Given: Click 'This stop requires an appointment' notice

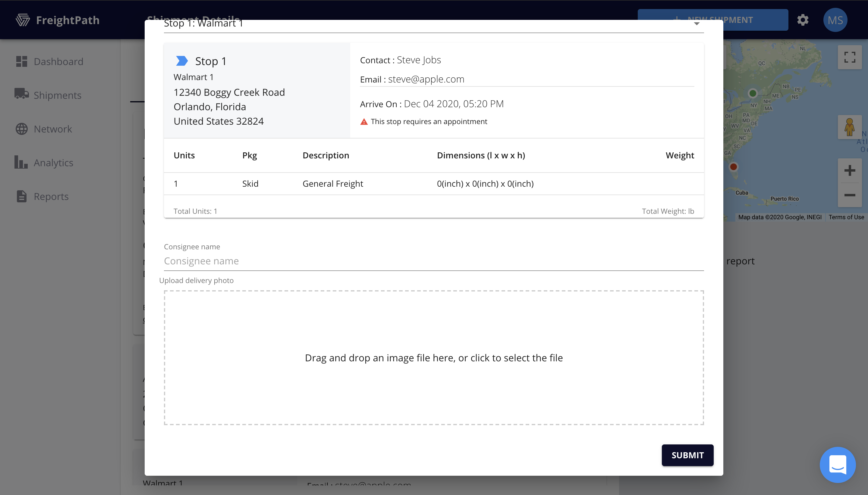Looking at the screenshot, I should 429,122.
